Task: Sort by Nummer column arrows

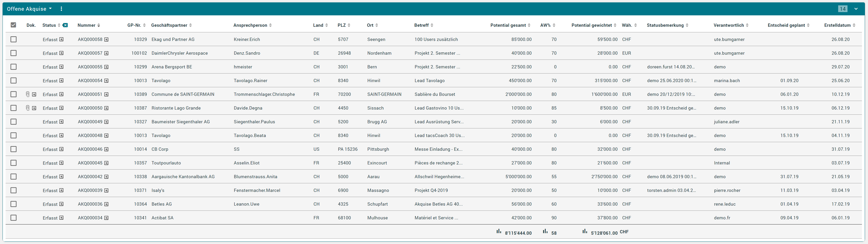Action: pyautogui.click(x=99, y=25)
